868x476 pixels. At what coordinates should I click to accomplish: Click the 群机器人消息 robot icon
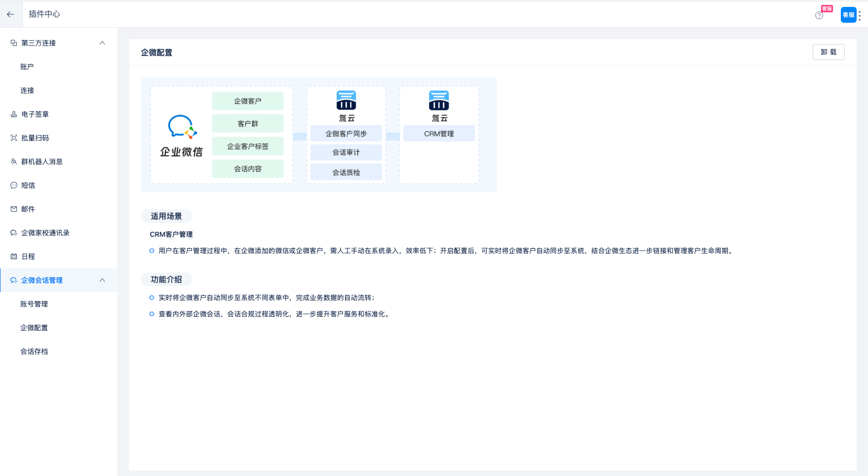coord(14,162)
